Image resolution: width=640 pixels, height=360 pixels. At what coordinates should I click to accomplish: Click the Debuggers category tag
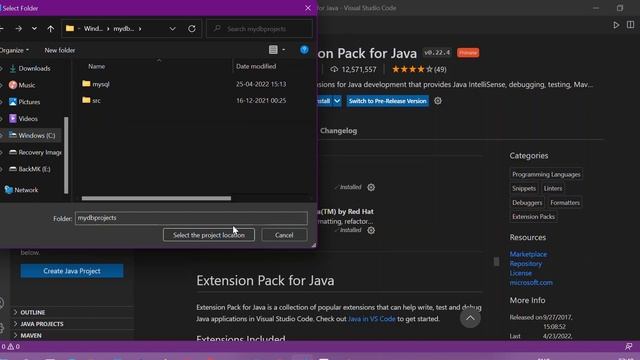[527, 202]
